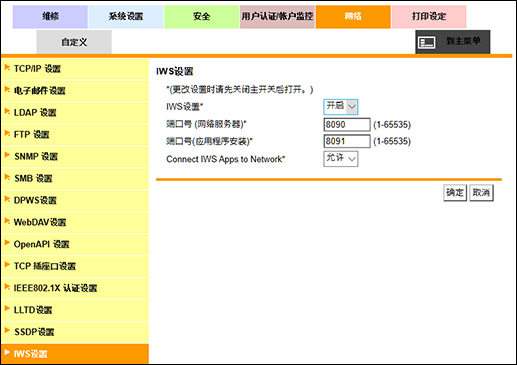Screen dimensions: 517x365
Task: Go to main menu button 到主菜单
Action: 453,42
